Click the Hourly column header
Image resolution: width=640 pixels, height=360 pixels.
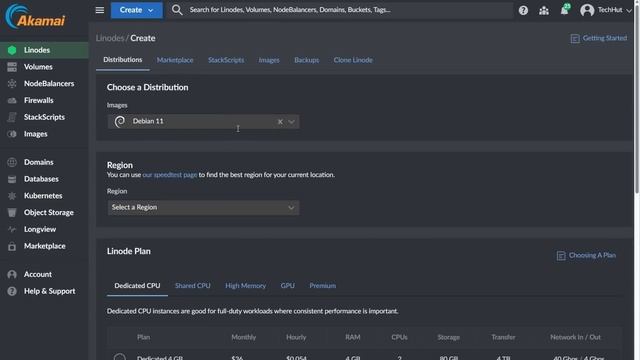point(296,337)
